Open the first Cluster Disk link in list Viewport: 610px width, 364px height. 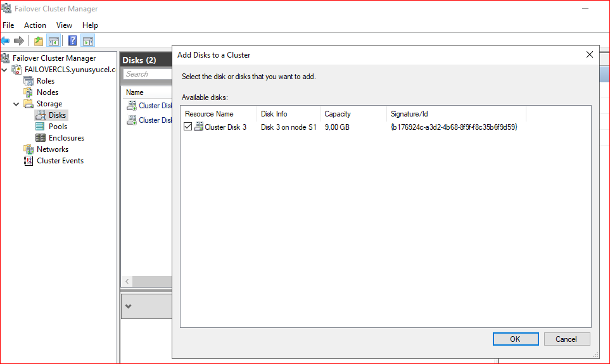155,105
